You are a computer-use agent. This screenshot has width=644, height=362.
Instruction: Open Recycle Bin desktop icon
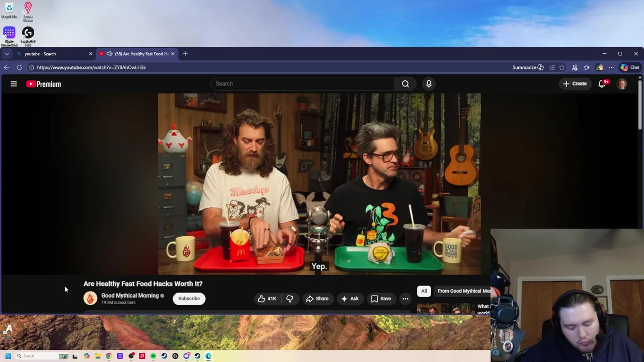coord(9,10)
